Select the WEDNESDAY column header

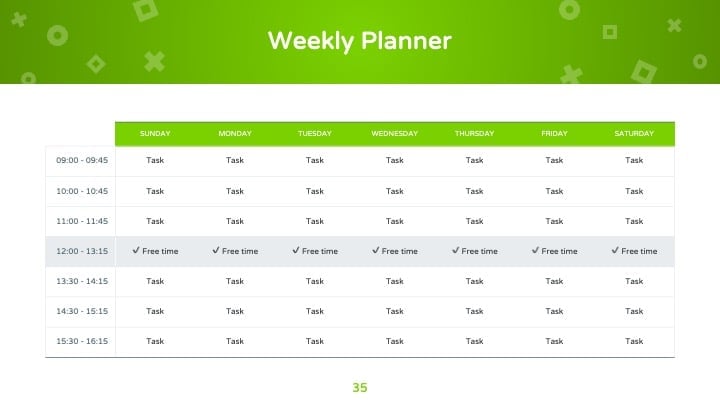pos(394,134)
